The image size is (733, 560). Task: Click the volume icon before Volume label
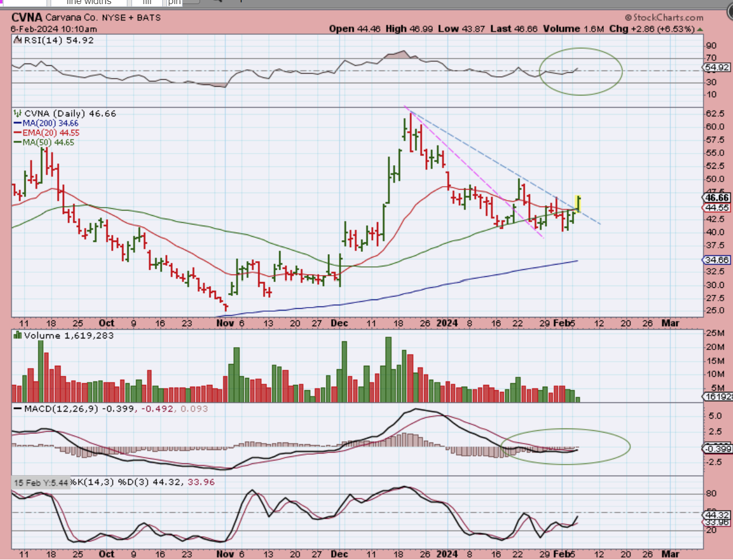[x=18, y=336]
